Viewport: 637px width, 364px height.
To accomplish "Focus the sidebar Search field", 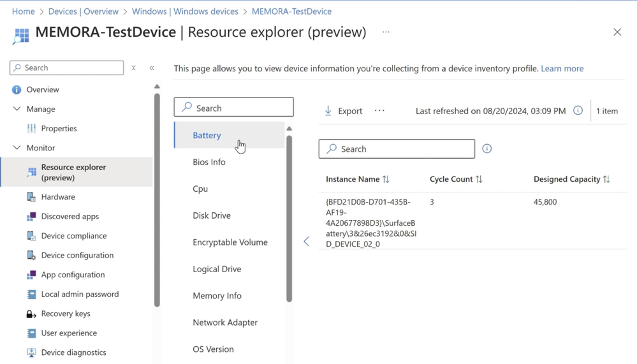I will click(x=66, y=68).
